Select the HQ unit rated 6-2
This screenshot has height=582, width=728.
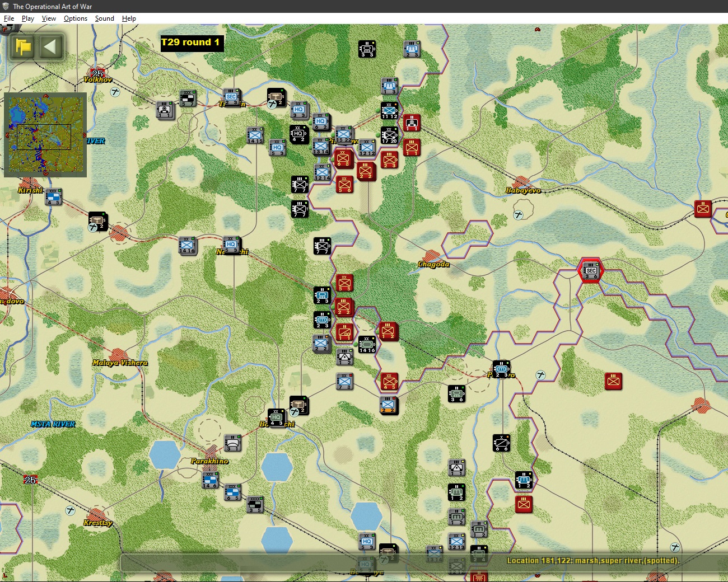[320, 121]
